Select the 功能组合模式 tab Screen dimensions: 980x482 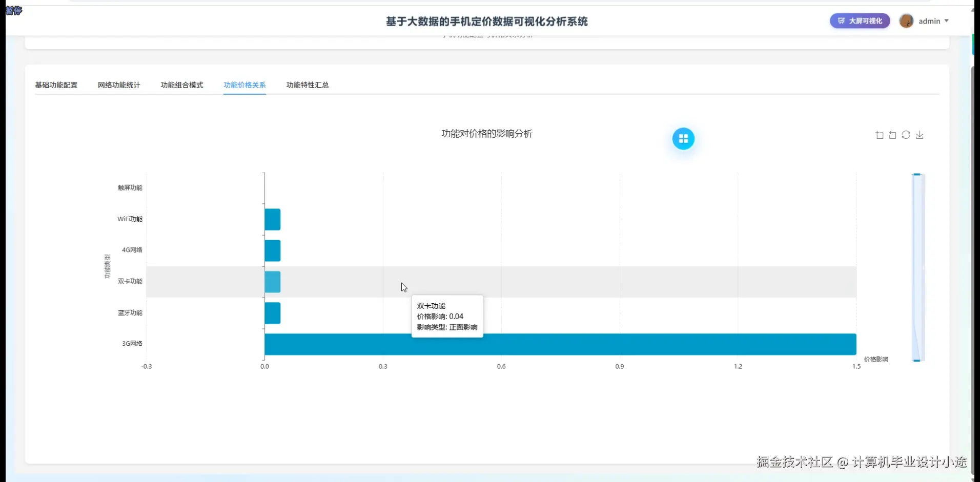tap(181, 85)
